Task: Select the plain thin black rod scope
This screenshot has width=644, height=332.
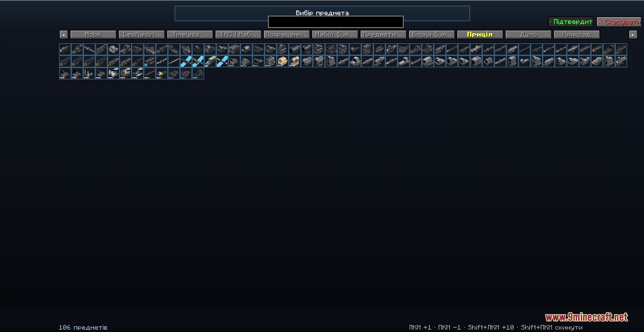Action: (x=524, y=49)
